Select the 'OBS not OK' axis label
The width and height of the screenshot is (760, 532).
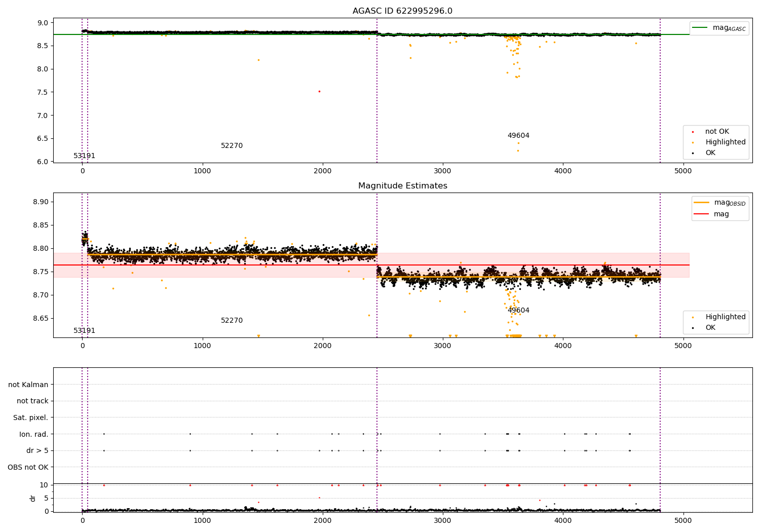pyautogui.click(x=28, y=467)
